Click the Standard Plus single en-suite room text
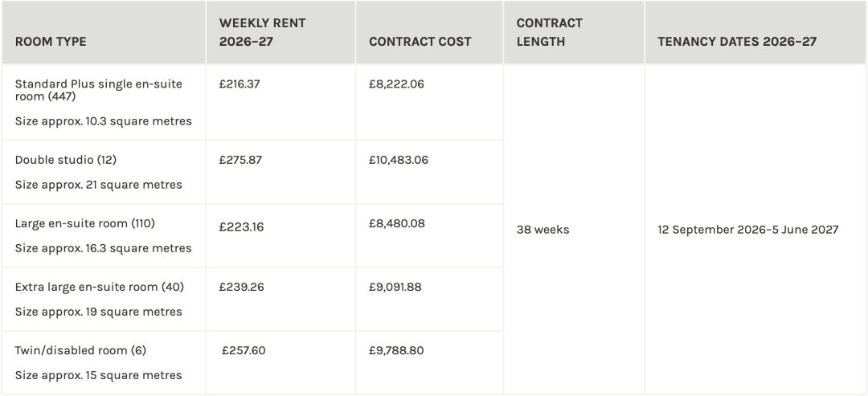 coord(98,90)
